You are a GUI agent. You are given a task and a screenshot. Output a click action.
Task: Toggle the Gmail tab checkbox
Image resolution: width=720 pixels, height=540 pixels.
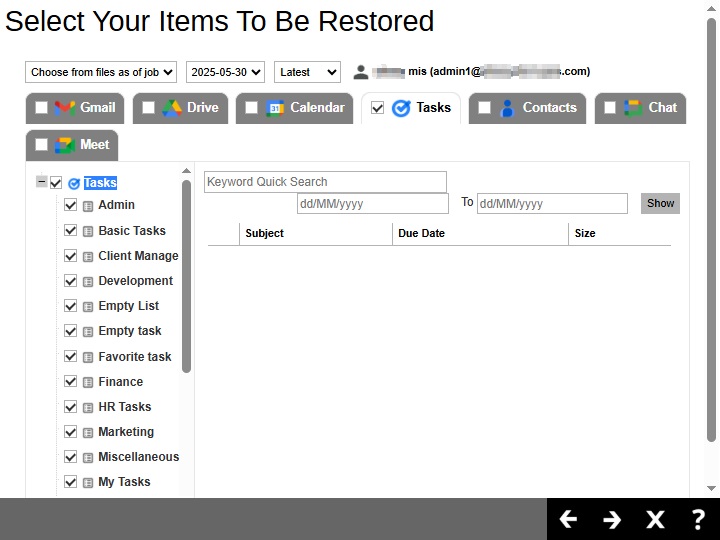41,108
